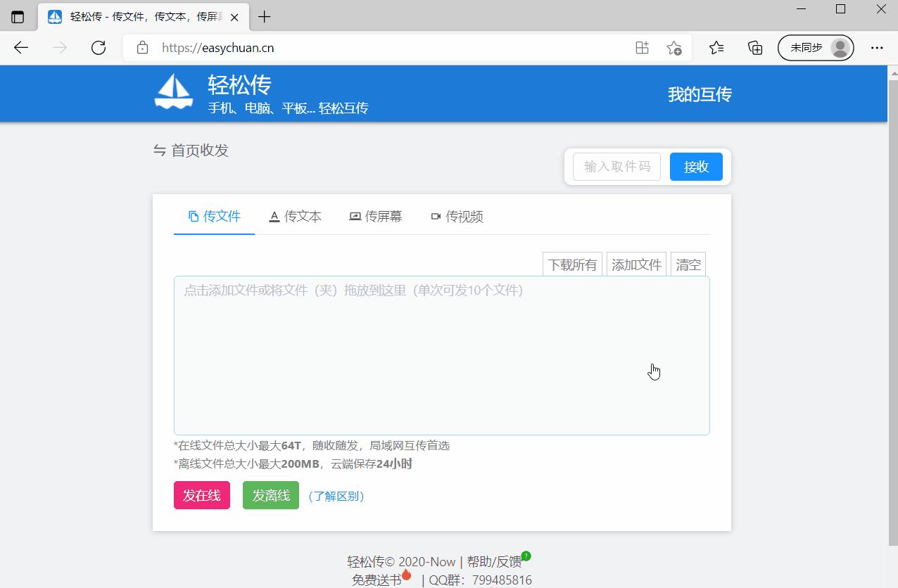Add page to favorites via star icon
Image resolution: width=898 pixels, height=588 pixels.
(x=675, y=48)
